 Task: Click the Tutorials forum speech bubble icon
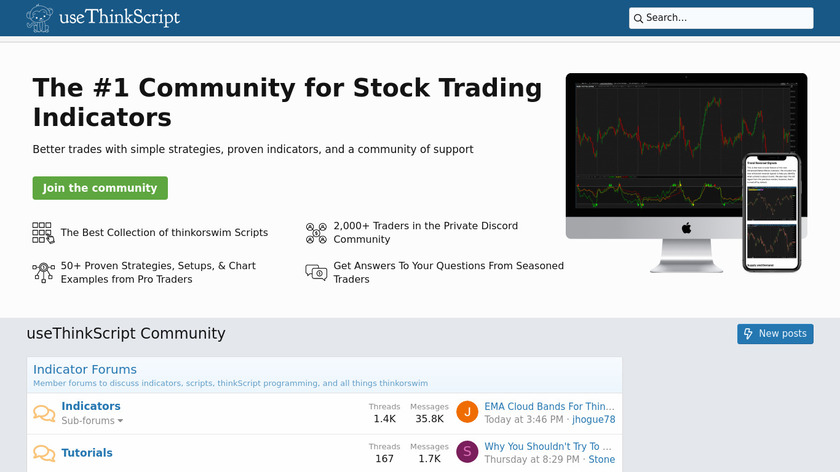(44, 453)
